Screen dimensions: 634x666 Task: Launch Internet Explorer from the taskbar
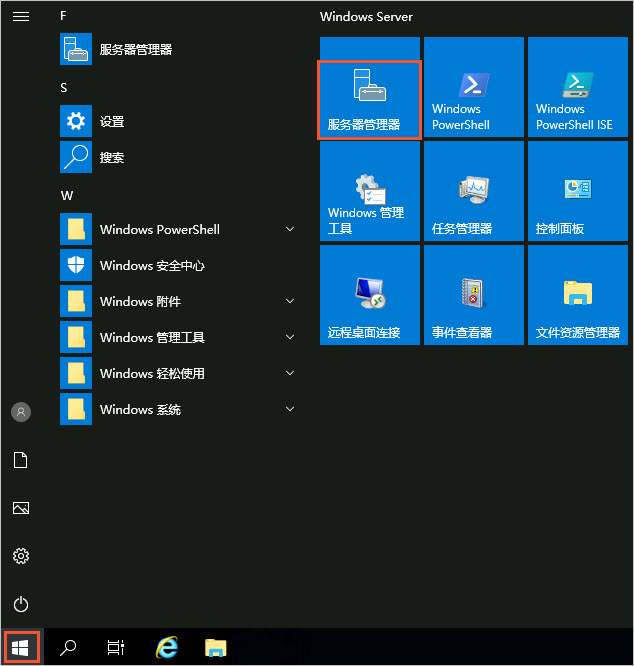pos(166,647)
